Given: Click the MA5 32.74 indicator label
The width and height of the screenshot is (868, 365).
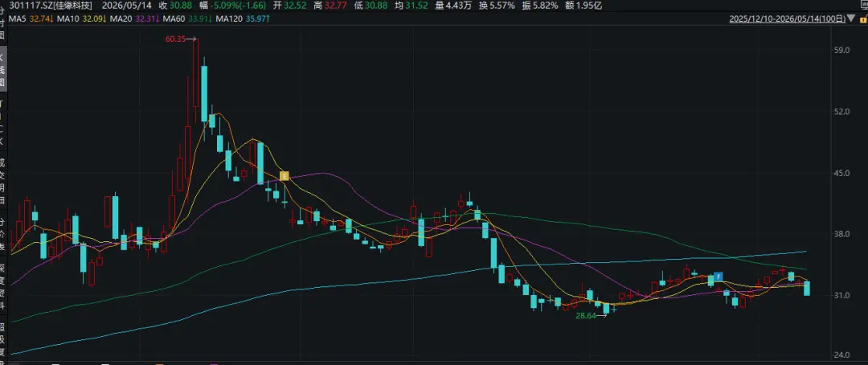Looking at the screenshot, I should coord(33,18).
